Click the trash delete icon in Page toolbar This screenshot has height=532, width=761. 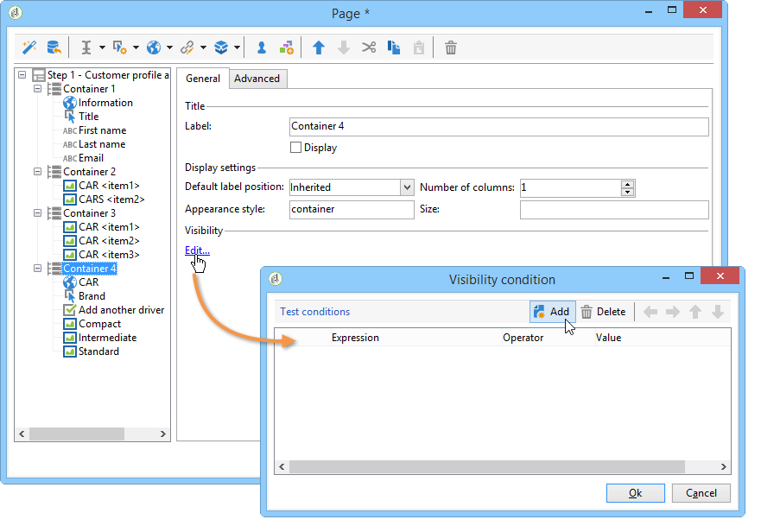[450, 47]
